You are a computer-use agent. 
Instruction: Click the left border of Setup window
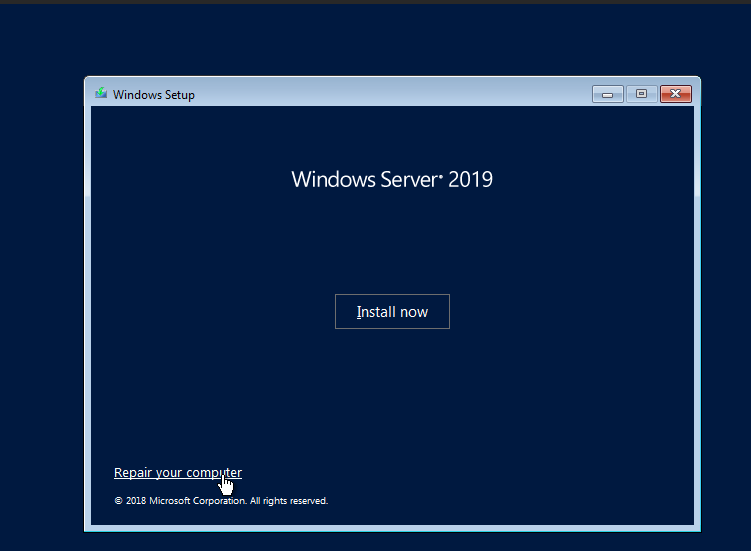[x=87, y=300]
